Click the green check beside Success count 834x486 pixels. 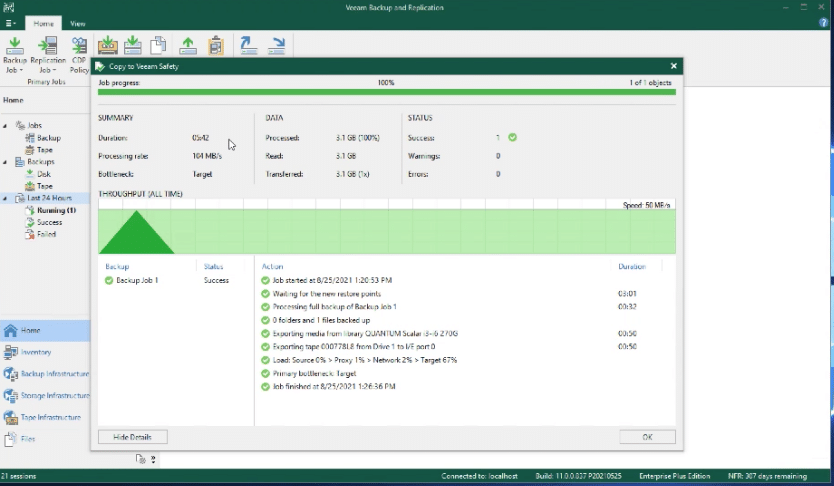pyautogui.click(x=512, y=137)
